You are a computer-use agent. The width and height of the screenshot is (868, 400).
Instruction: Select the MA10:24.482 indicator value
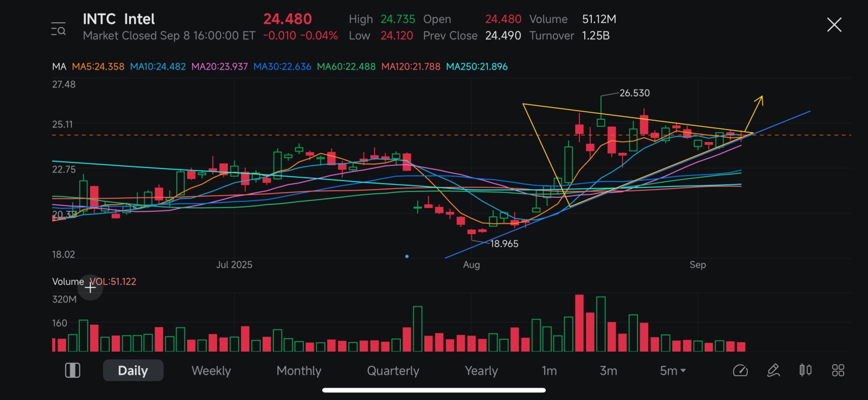(x=158, y=67)
